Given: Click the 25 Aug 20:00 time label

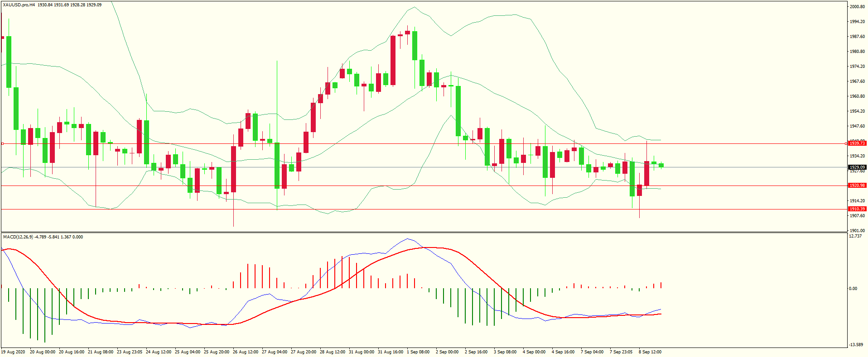Looking at the screenshot, I should [217, 352].
